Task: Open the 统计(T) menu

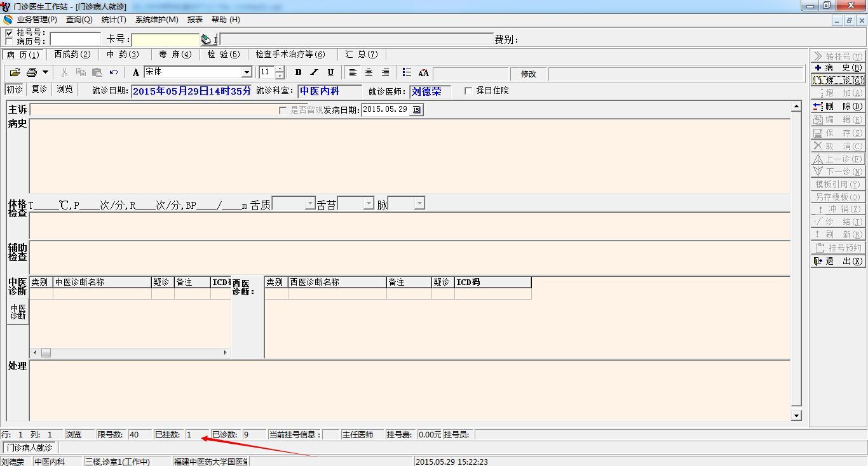Action: [114, 20]
